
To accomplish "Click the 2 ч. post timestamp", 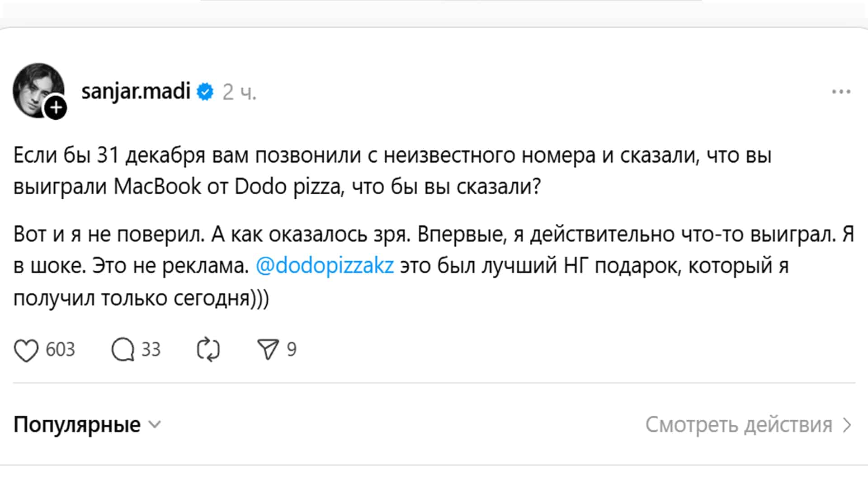I will (239, 92).
